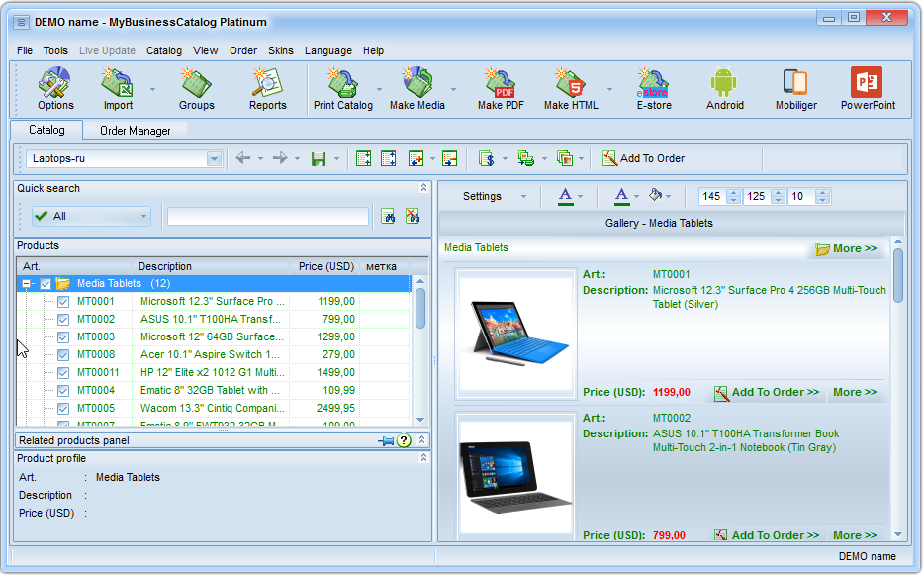Viewport: 924px width, 576px height.
Task: Click the binoculars search icon
Action: (388, 217)
